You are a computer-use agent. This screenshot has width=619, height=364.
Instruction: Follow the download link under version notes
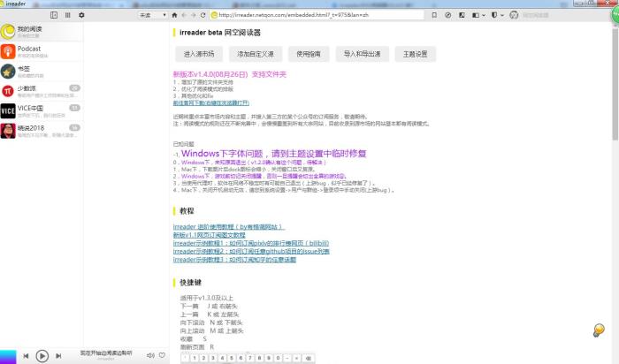[210, 103]
